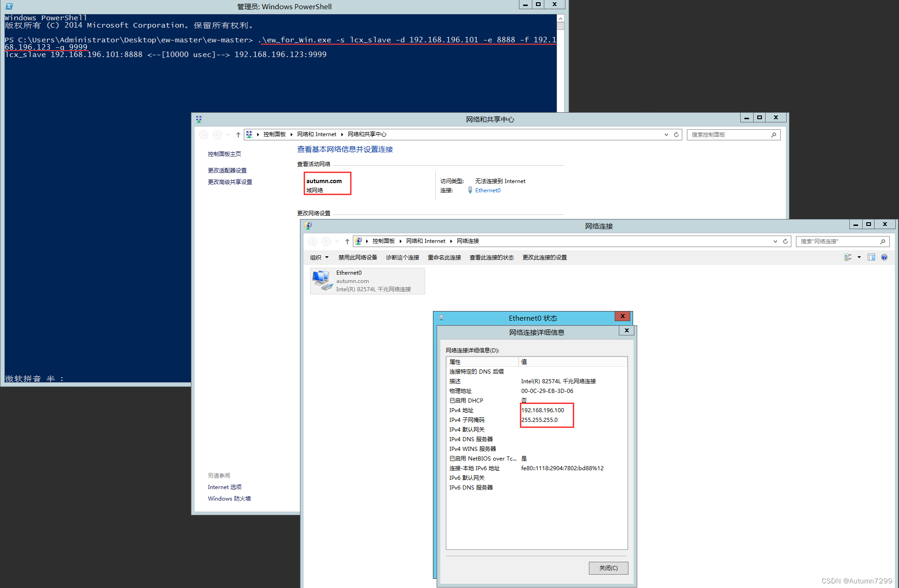Click control panel icon in Sharing Center breadcrumb

(249, 134)
